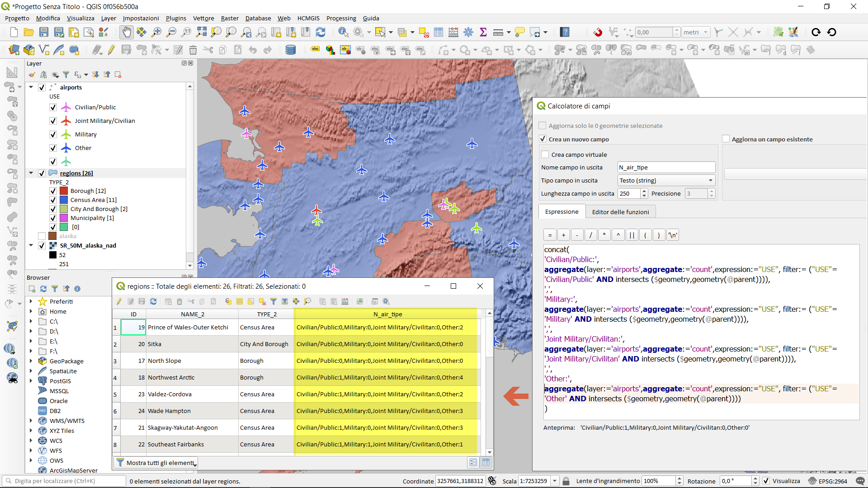Click the Save Project icon
The image size is (868, 488).
(x=44, y=32)
